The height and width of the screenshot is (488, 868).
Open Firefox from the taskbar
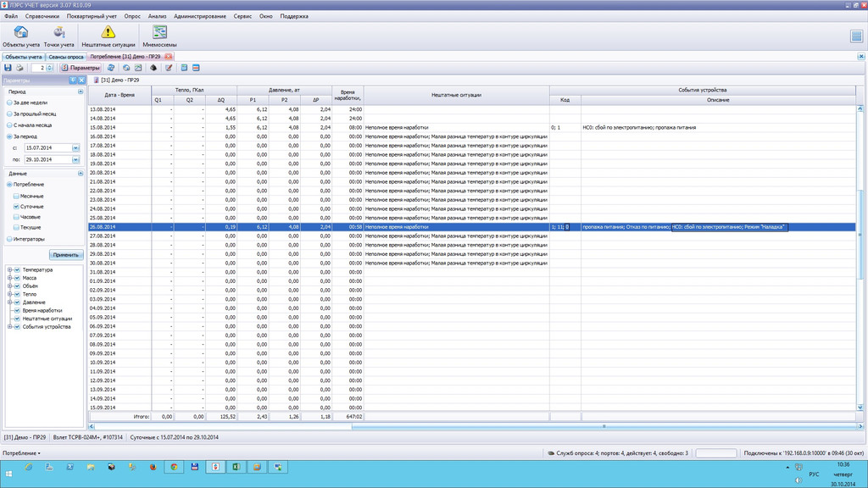153,467
